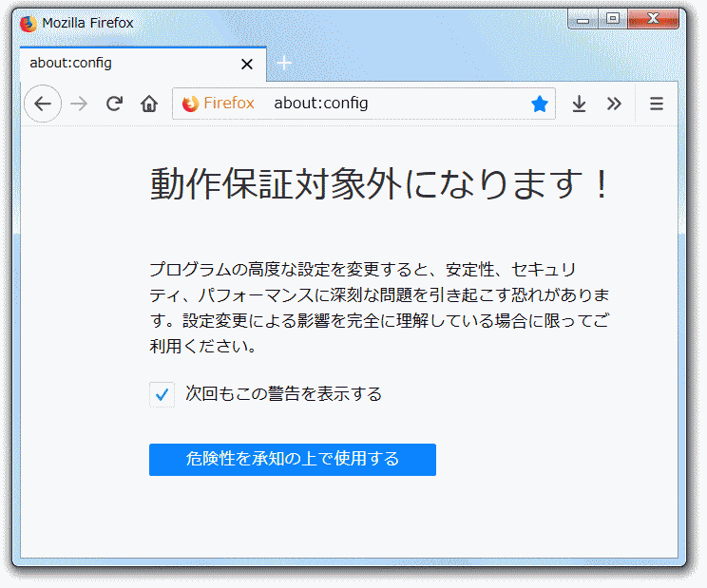Toggle the blue bookmark star
This screenshot has height=588, width=707.
click(539, 104)
